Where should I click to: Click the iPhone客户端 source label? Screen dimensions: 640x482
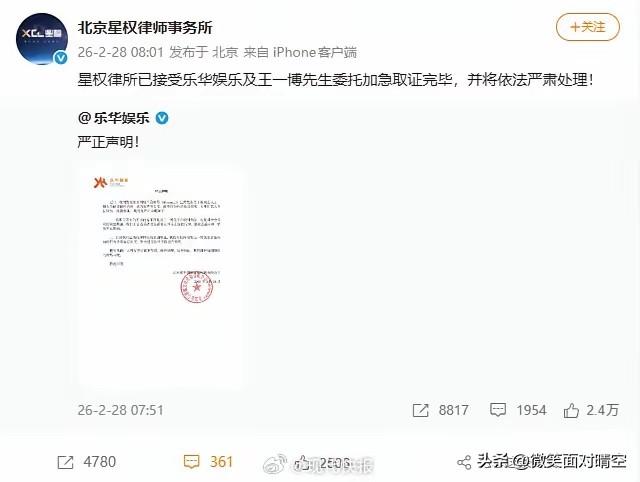[x=315, y=52]
